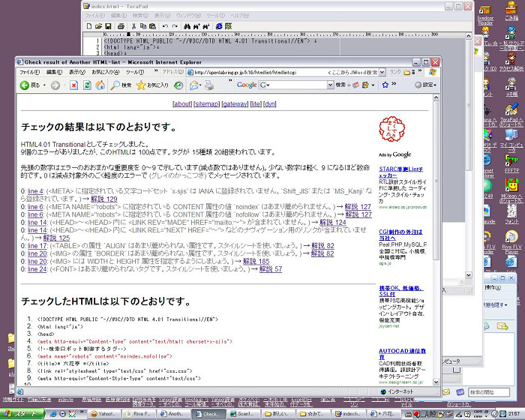Expand IE menu bar overflow chevron

(156, 71)
